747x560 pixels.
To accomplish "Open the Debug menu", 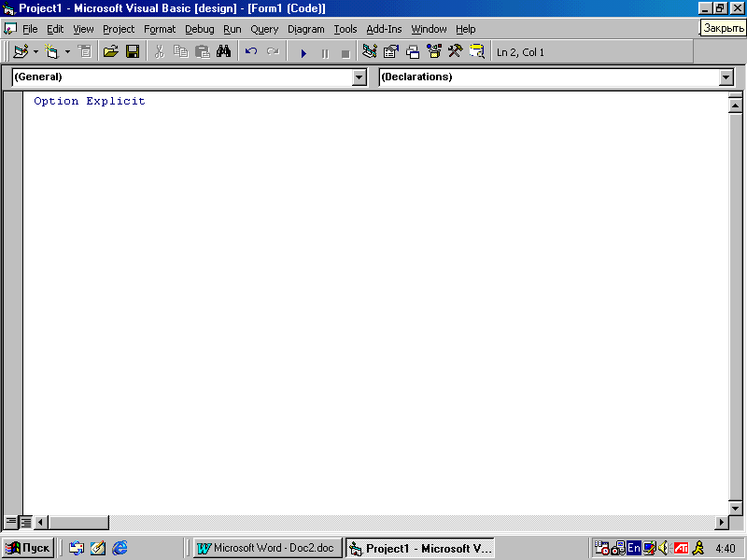I will [200, 29].
